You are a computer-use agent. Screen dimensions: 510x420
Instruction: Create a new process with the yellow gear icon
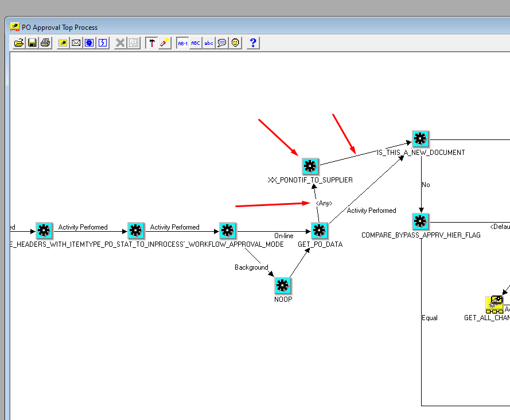pos(63,43)
